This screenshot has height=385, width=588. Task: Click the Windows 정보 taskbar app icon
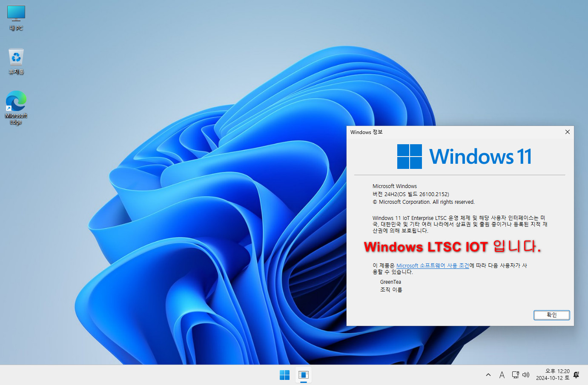[304, 375]
